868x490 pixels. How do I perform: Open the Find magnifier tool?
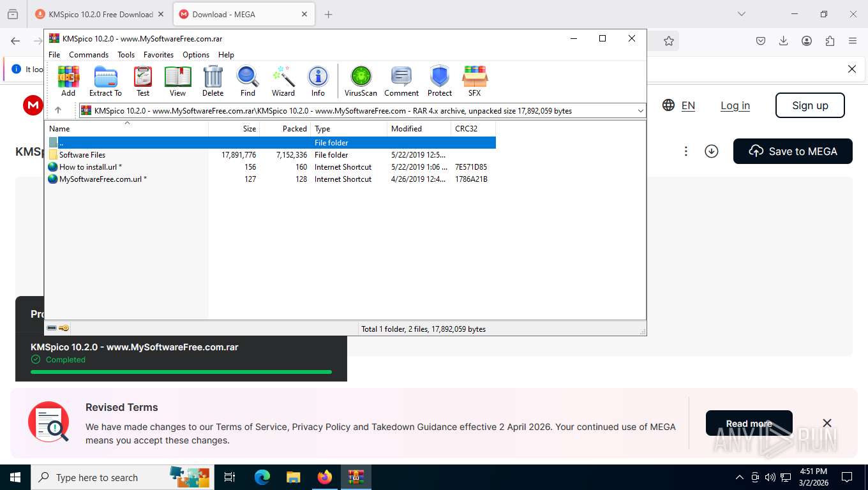coord(248,81)
